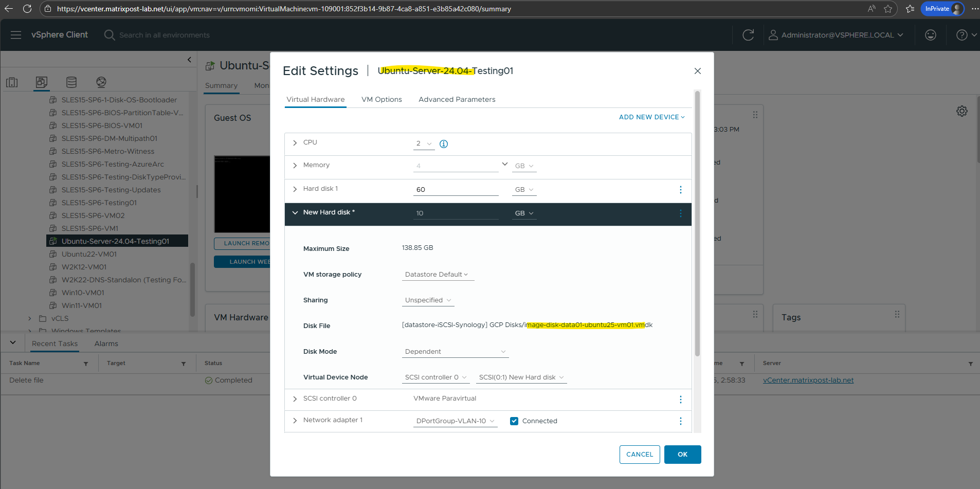Open Hard disk 1 size unit dropdown
This screenshot has width=980, height=489.
coord(524,190)
